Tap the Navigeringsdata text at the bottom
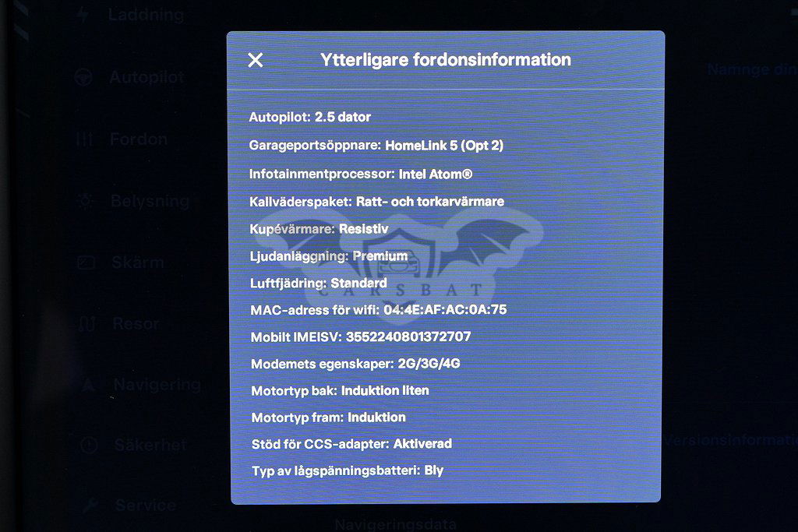Viewport: 798px width, 532px height. (395, 524)
